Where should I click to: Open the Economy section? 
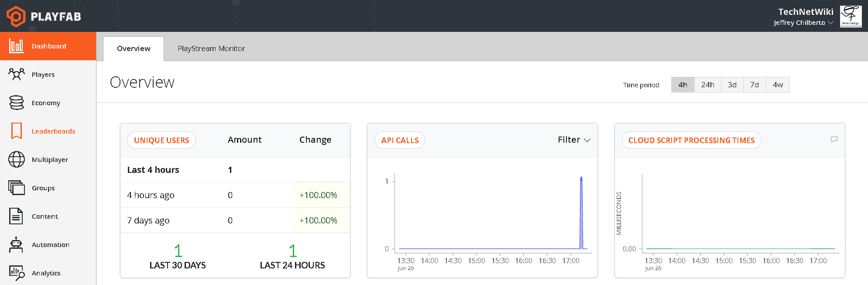tap(48, 103)
